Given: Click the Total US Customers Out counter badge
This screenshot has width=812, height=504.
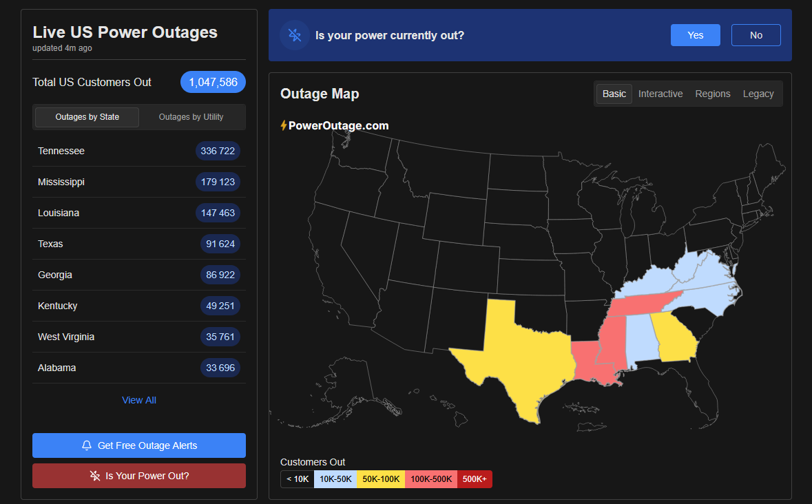Looking at the screenshot, I should (213, 82).
